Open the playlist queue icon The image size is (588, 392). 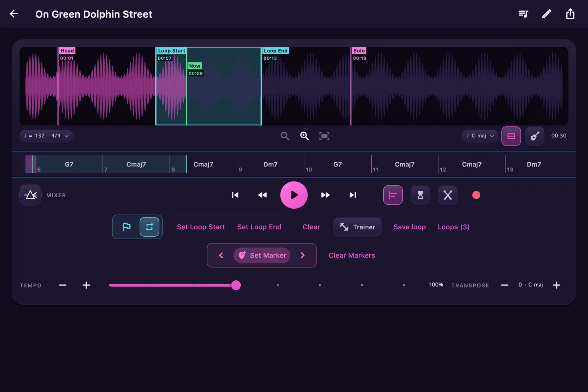pos(523,14)
